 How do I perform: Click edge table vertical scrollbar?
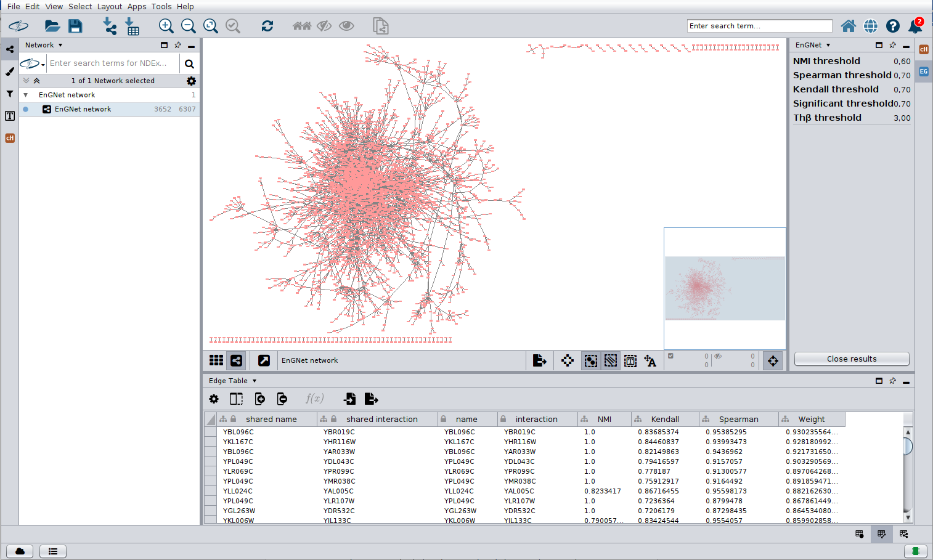click(908, 474)
